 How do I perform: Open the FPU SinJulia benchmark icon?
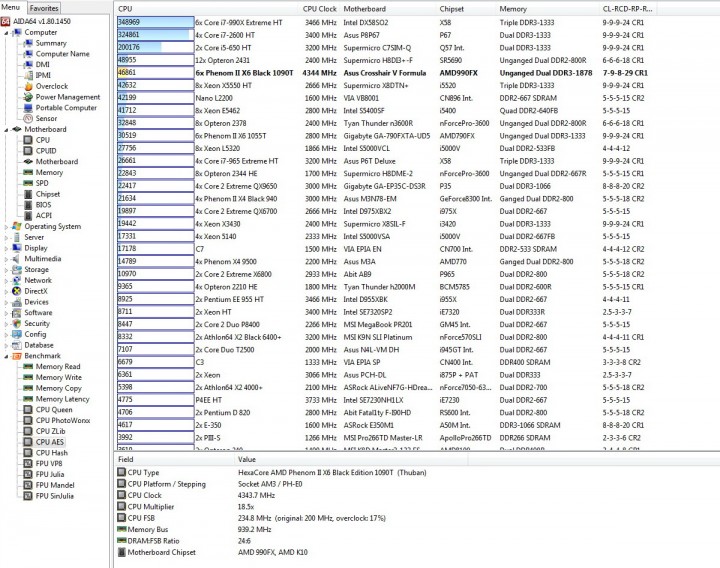(28, 496)
